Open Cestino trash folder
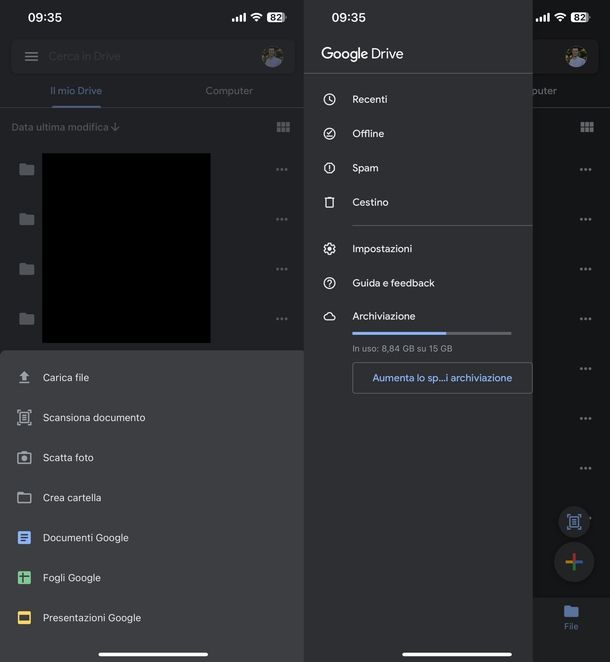Viewport: 610px width, 662px height. (369, 202)
